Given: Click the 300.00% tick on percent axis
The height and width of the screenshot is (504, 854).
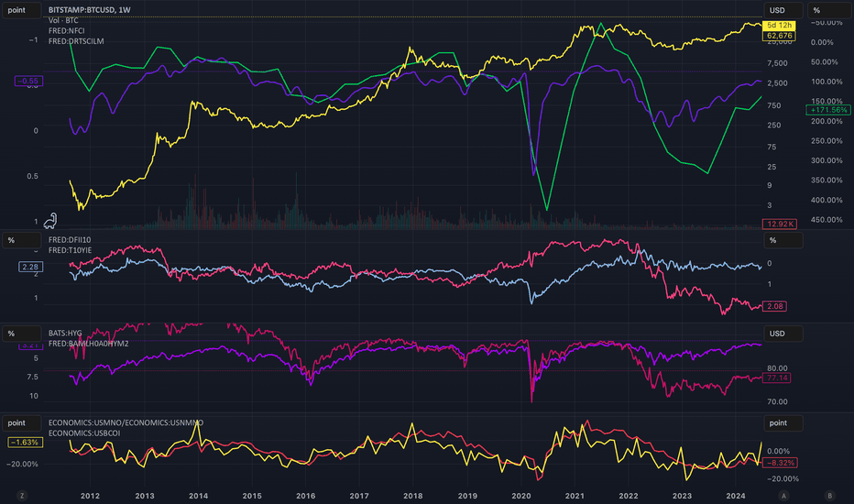Looking at the screenshot, I should click(x=827, y=160).
